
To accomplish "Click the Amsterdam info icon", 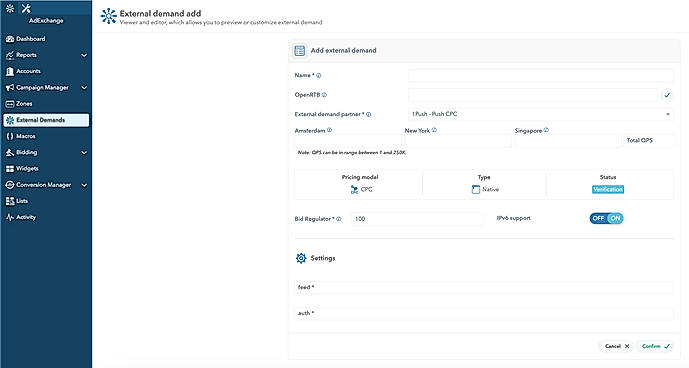I will [x=330, y=130].
